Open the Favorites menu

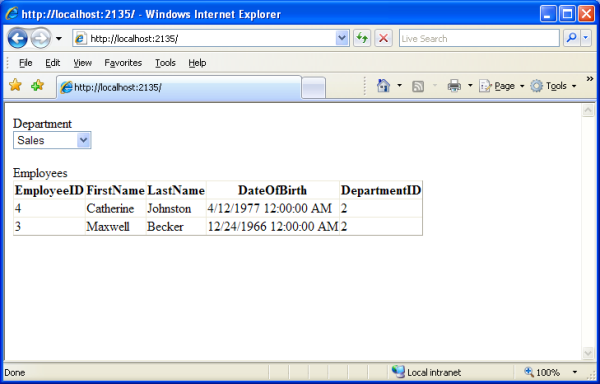click(x=123, y=63)
